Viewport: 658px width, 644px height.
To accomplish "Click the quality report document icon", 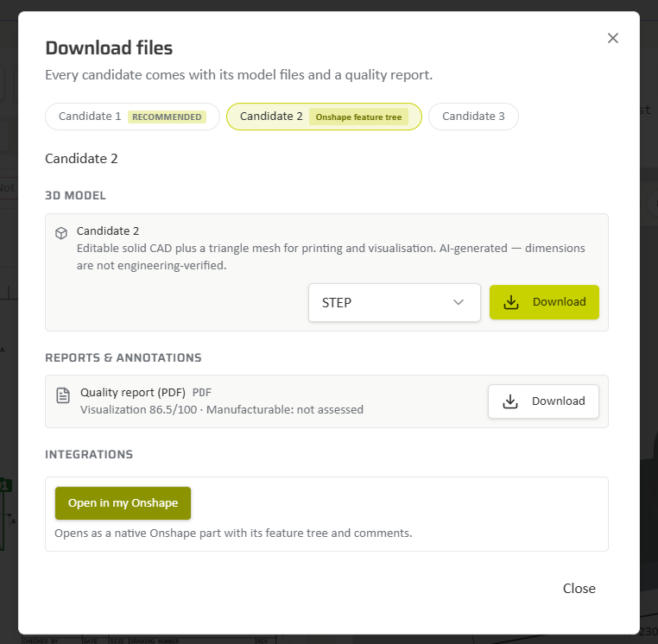I will [x=63, y=395].
